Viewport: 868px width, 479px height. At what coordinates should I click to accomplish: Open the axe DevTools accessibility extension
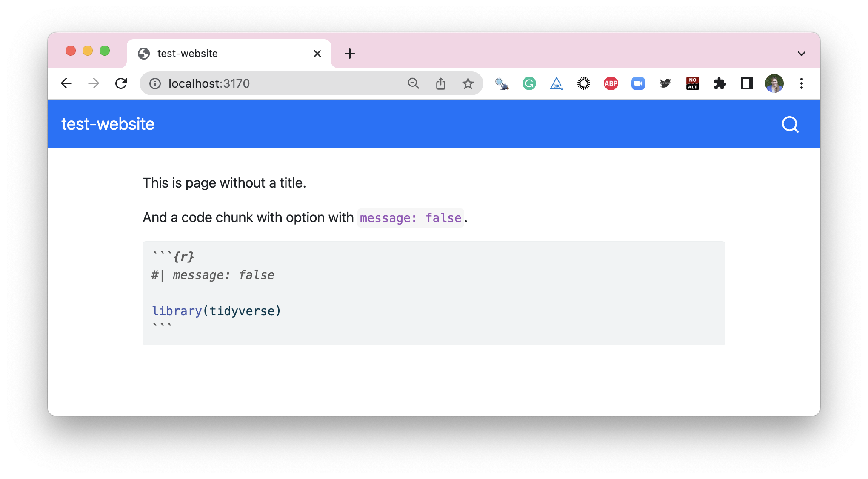point(556,83)
